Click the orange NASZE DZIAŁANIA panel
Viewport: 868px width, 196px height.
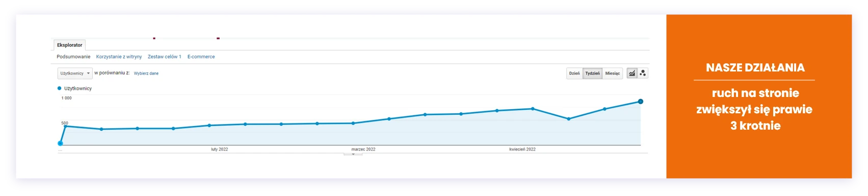click(759, 96)
